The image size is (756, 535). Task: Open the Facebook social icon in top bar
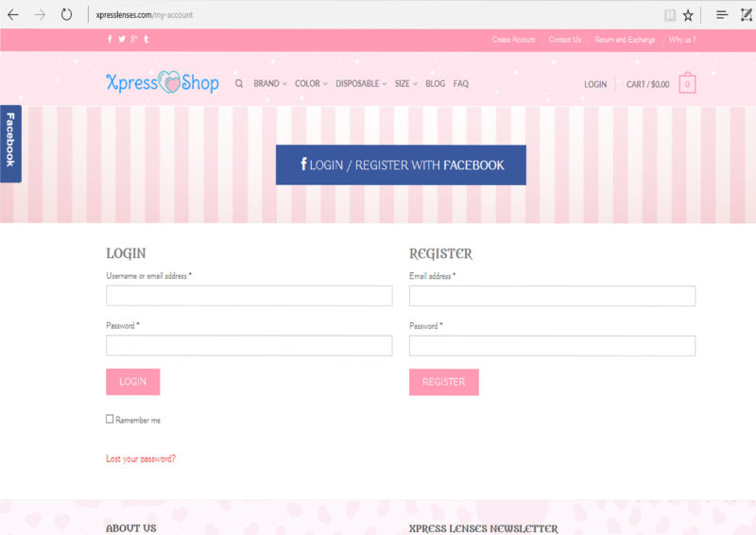tap(110, 39)
